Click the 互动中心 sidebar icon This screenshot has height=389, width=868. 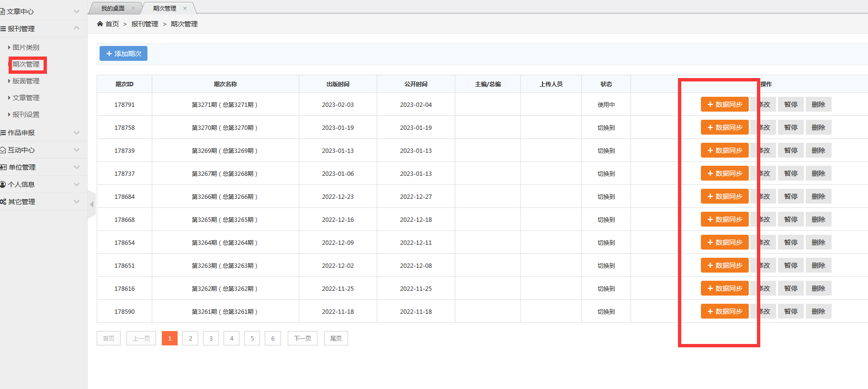[3, 150]
